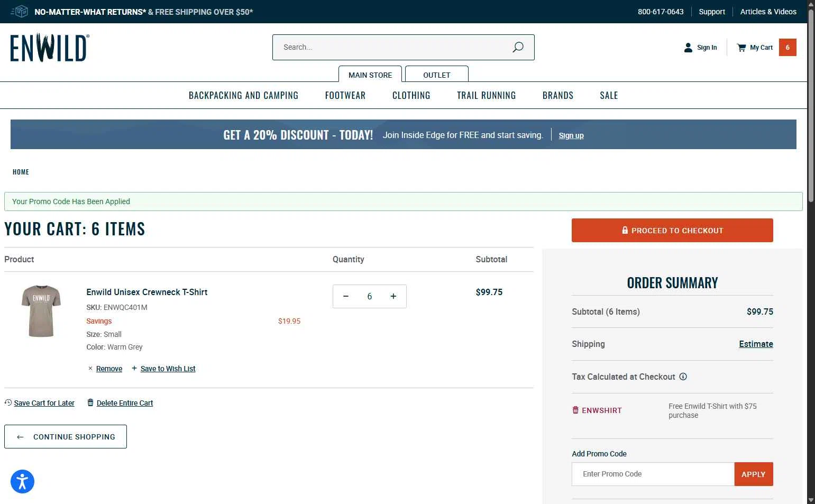
Task: Click the shipping box icon in top banner
Action: click(20, 11)
